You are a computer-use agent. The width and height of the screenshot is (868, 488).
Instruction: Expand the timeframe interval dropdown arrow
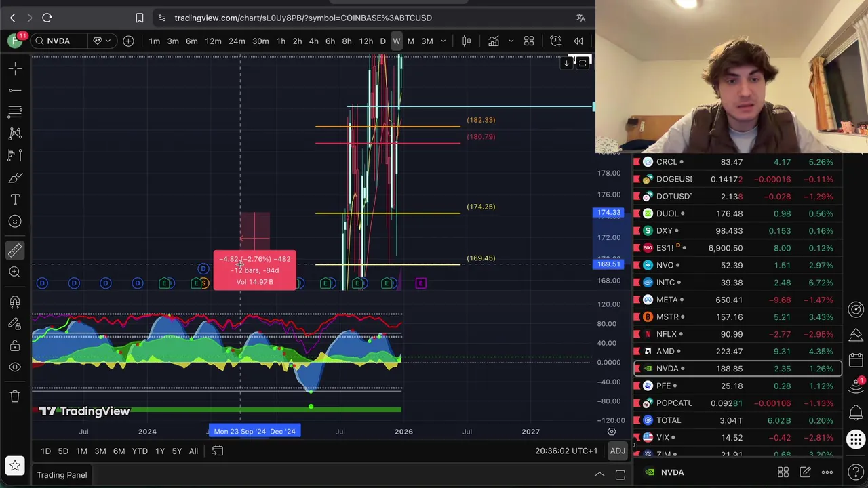point(443,41)
